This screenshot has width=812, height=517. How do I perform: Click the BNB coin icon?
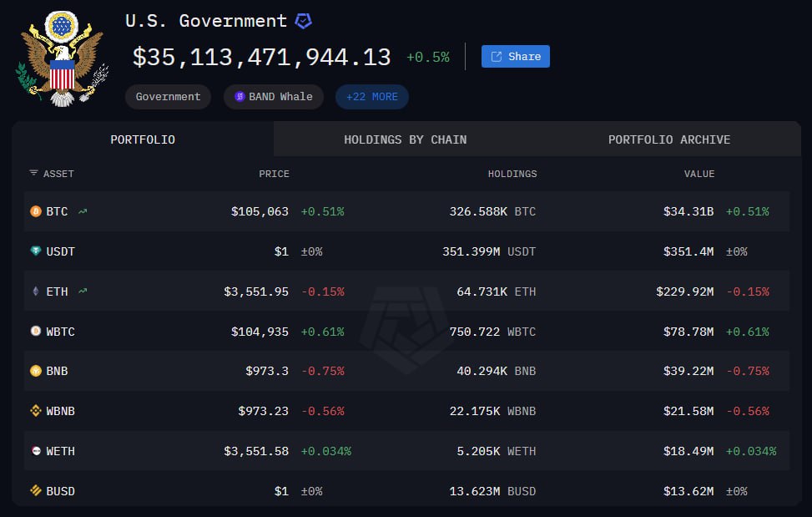tap(35, 371)
